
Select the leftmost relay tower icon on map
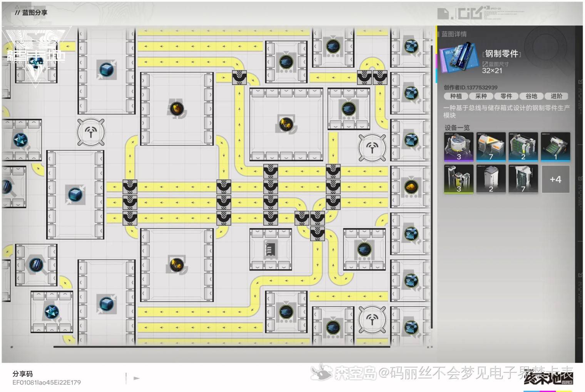pyautogui.click(x=91, y=132)
